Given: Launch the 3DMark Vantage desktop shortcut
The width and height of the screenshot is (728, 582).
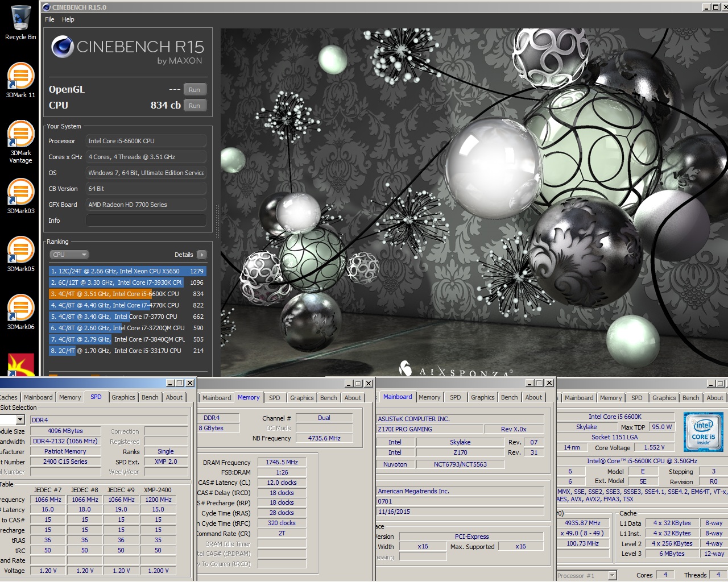Looking at the screenshot, I should pyautogui.click(x=20, y=142).
